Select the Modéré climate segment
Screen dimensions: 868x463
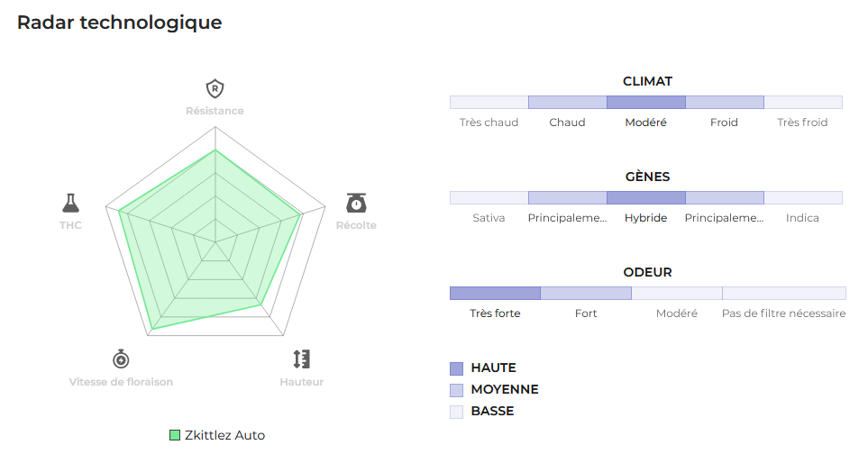[x=645, y=102]
